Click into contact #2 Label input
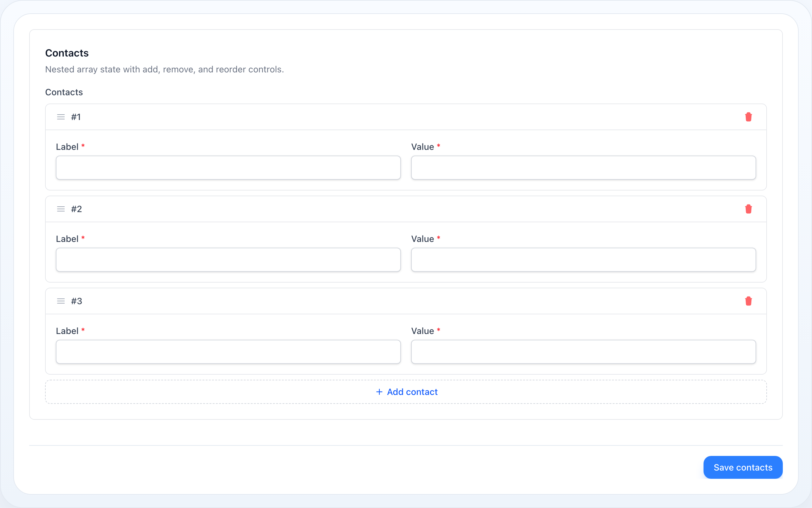The width and height of the screenshot is (812, 508). point(228,260)
